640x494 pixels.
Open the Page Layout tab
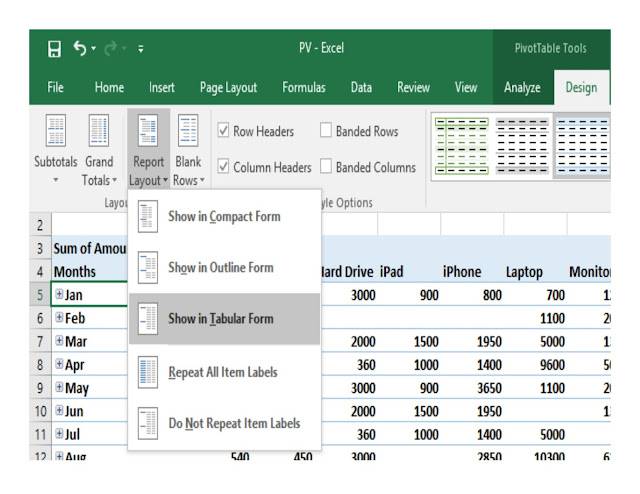coord(229,87)
